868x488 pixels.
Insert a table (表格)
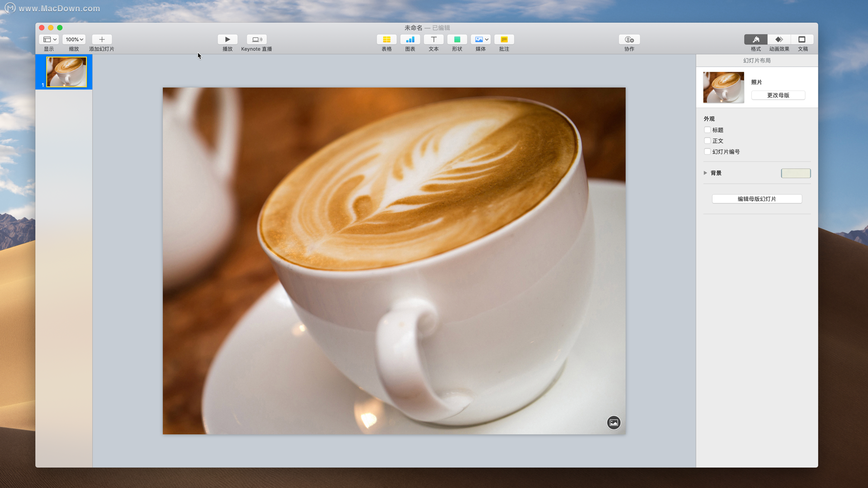[387, 39]
